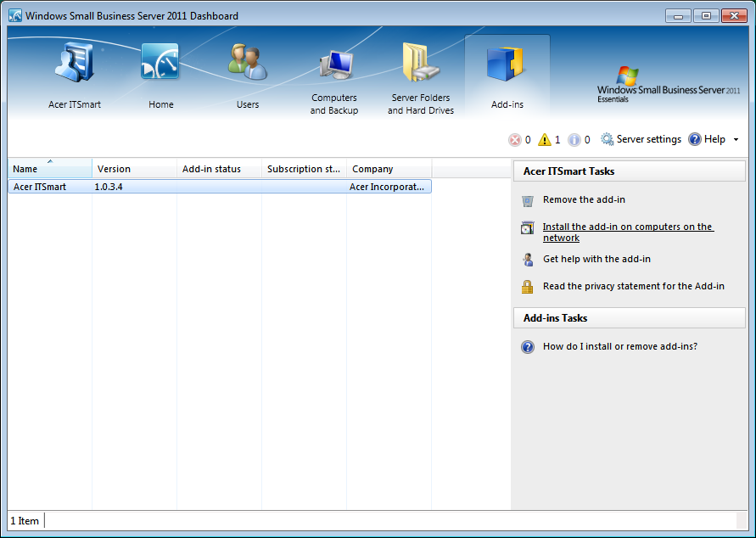
Task: Open How do I install or remove add-ins
Action: pos(620,346)
